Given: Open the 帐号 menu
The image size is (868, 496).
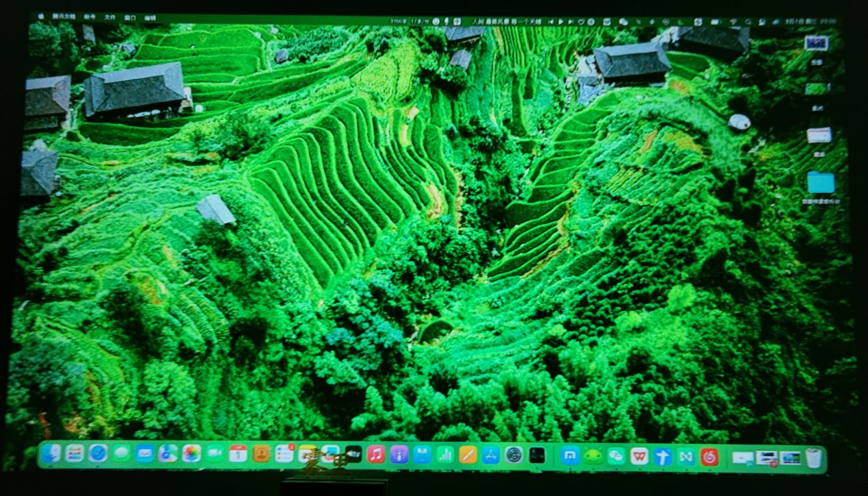Looking at the screenshot, I should point(90,16).
